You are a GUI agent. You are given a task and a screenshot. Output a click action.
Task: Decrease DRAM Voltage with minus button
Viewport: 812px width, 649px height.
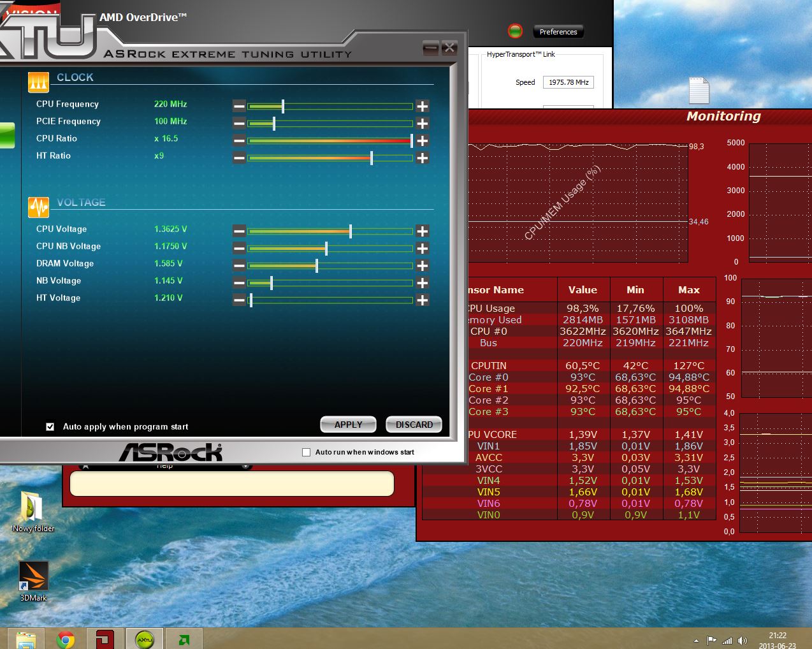[239, 265]
